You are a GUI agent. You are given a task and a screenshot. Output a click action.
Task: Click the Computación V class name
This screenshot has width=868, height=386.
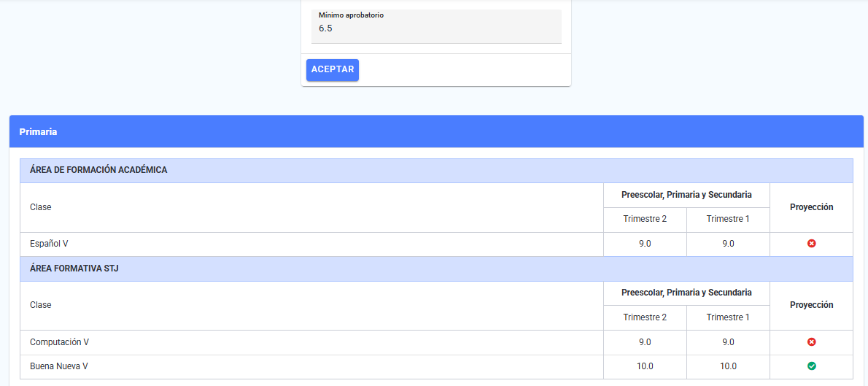tap(59, 342)
